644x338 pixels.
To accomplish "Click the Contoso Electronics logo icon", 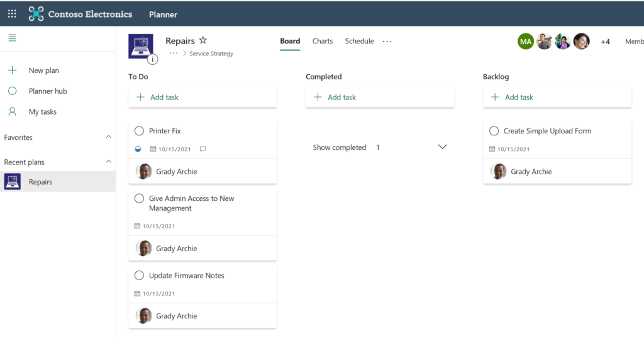I will (x=36, y=14).
